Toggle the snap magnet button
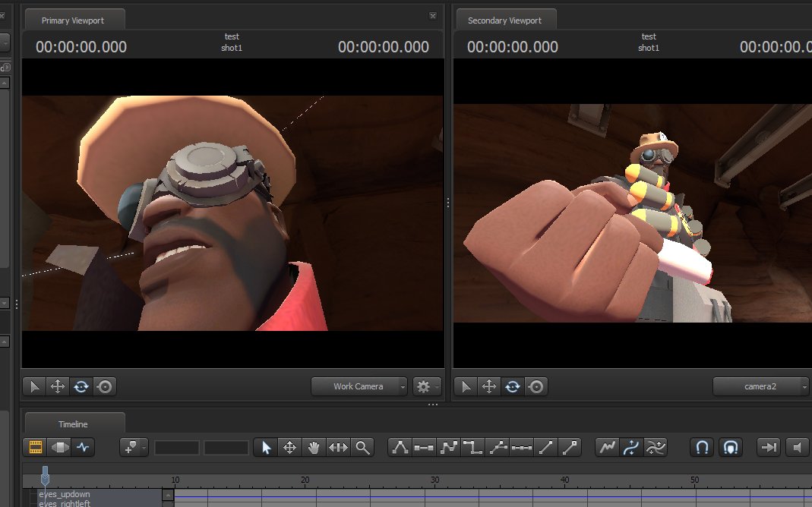This screenshot has height=507, width=812. pos(702,448)
